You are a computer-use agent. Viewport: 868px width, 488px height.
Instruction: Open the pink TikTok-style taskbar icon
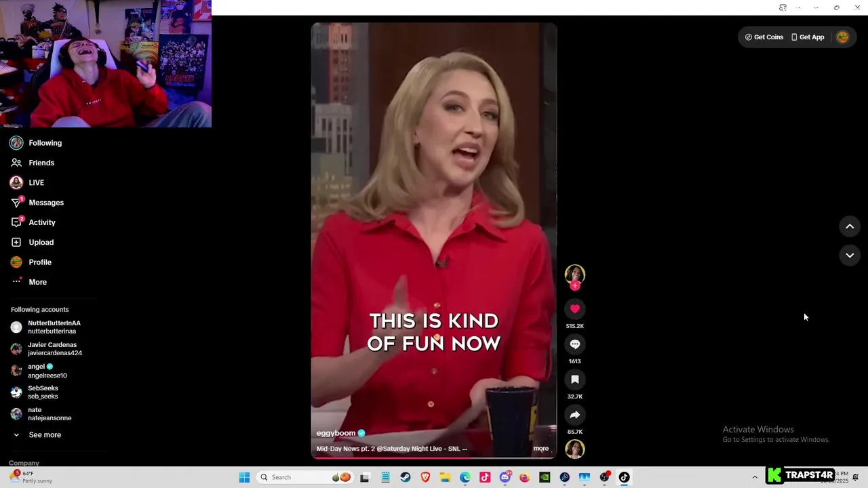point(485,477)
